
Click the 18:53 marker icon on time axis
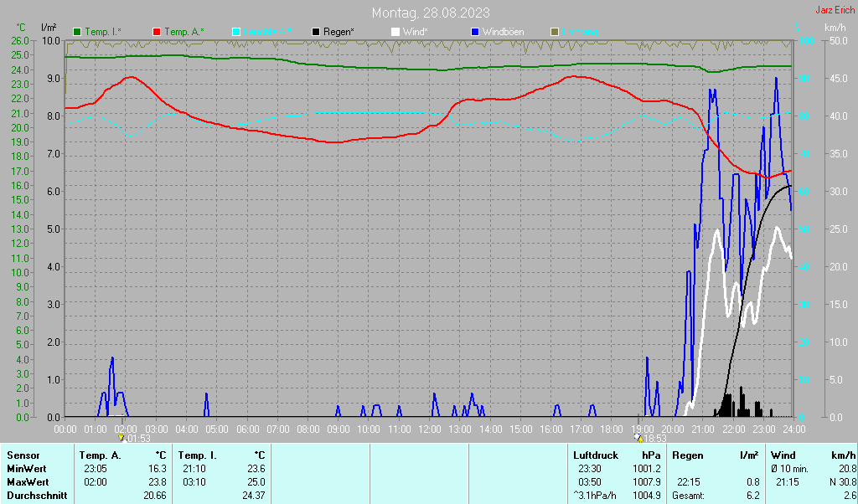(x=638, y=438)
